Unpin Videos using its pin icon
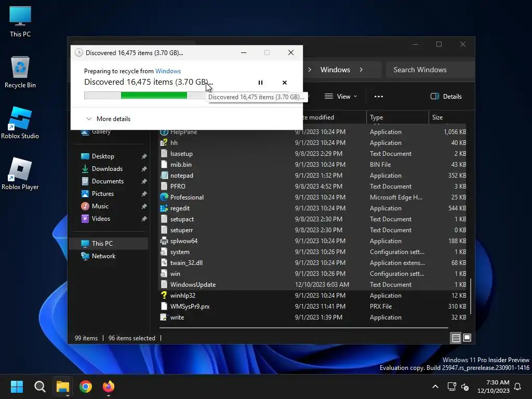Image resolution: width=532 pixels, height=399 pixels. tap(144, 219)
